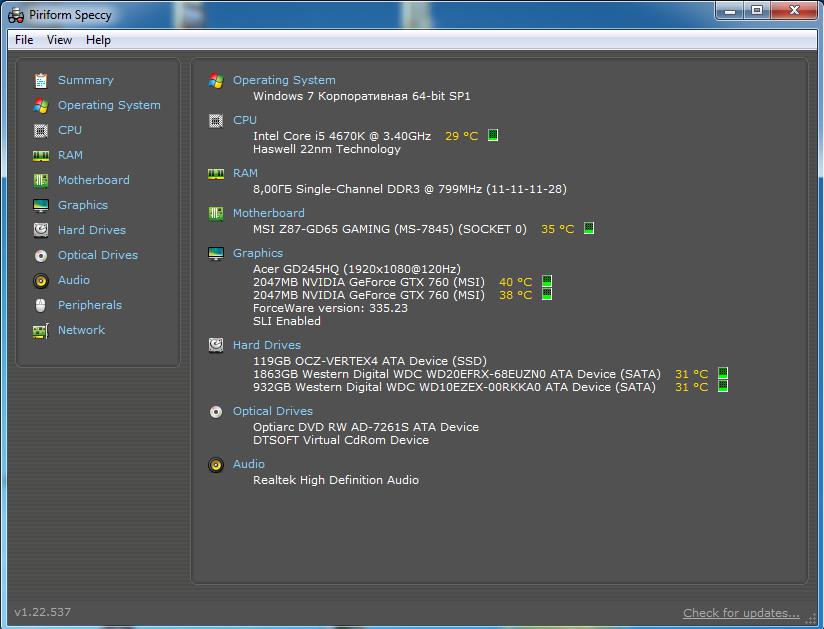Click the GPU temperature value 40 °C

[516, 282]
